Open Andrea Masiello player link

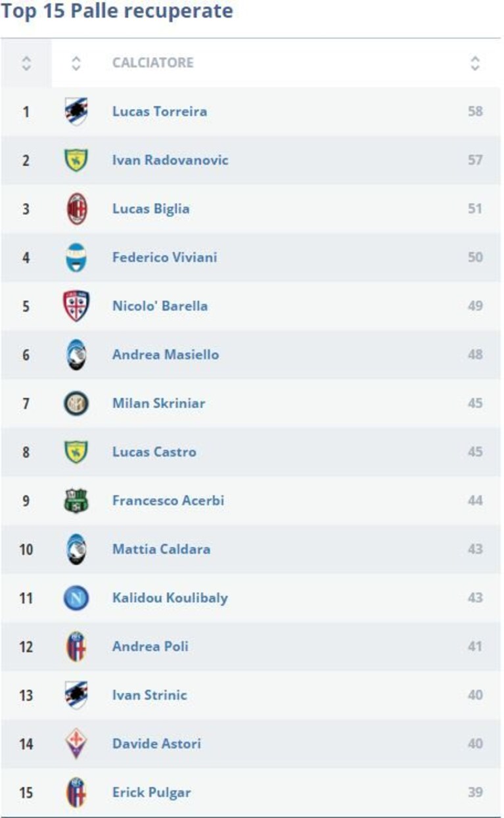pyautogui.click(x=166, y=355)
